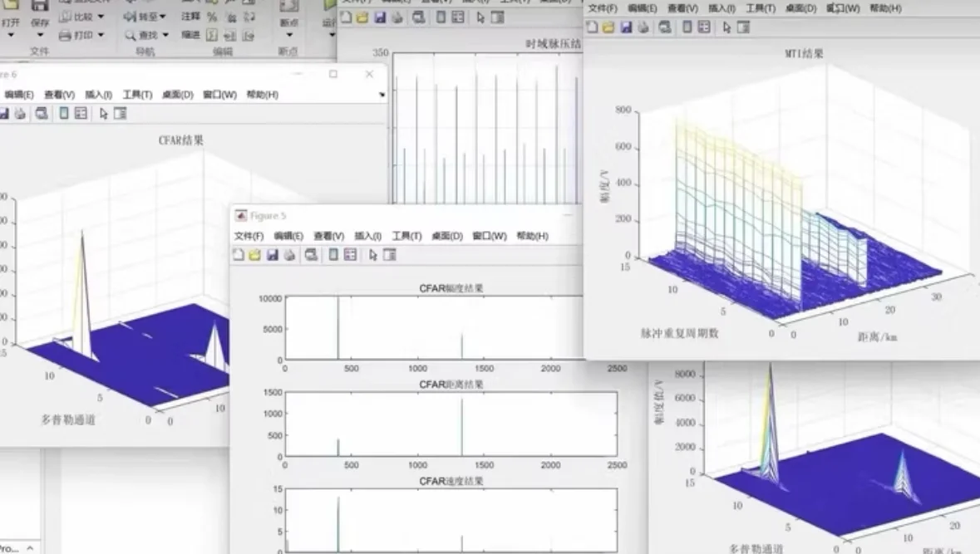Click Print icon in MTI结果 window toolbar
This screenshot has height=554, width=980.
tap(643, 27)
